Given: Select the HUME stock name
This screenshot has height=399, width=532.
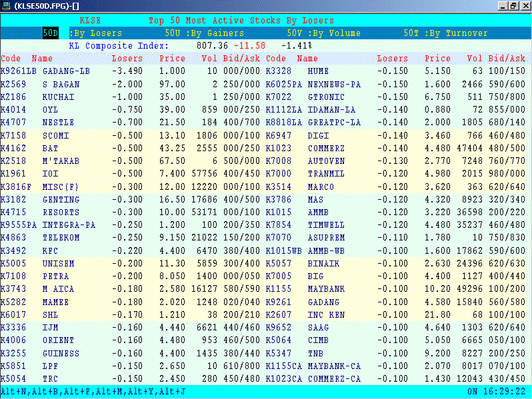Looking at the screenshot, I should click(x=318, y=71).
